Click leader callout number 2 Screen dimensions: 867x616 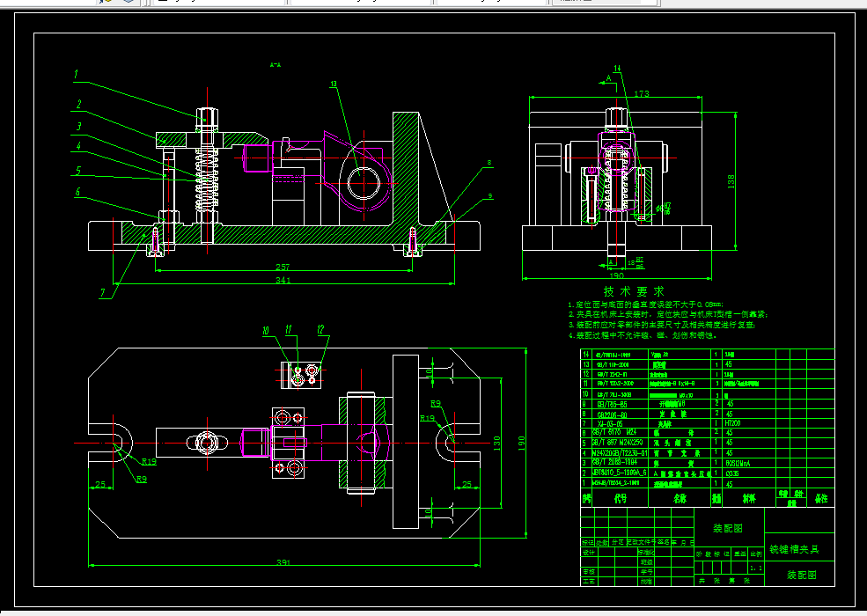point(79,104)
